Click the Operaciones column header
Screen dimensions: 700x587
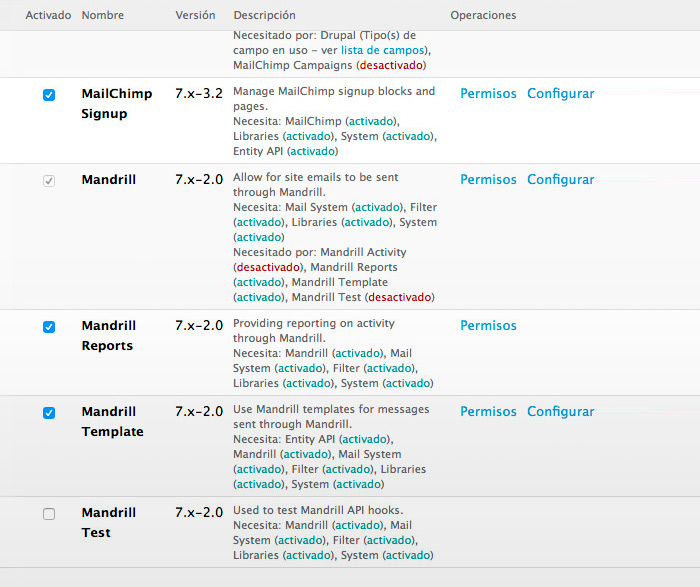[x=483, y=16]
